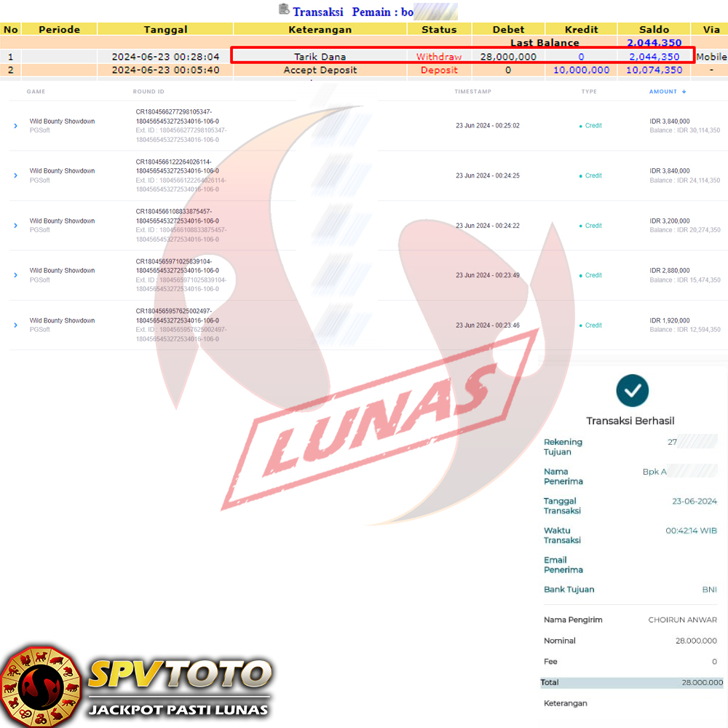Click the sort arrow next to AMOUNT
Viewport: 728px width, 728px height.
coord(684,92)
